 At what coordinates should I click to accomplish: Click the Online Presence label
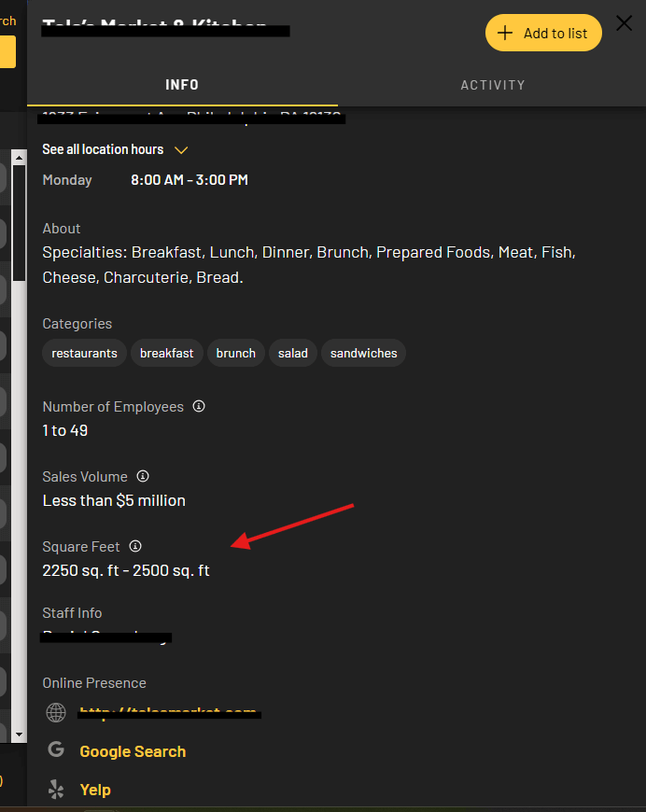tap(94, 683)
